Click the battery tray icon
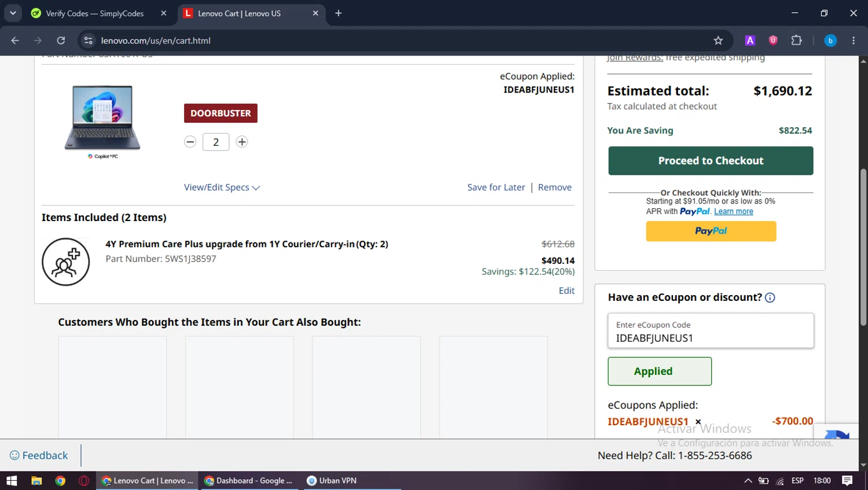Image resolution: width=868 pixels, height=490 pixels. tap(764, 481)
